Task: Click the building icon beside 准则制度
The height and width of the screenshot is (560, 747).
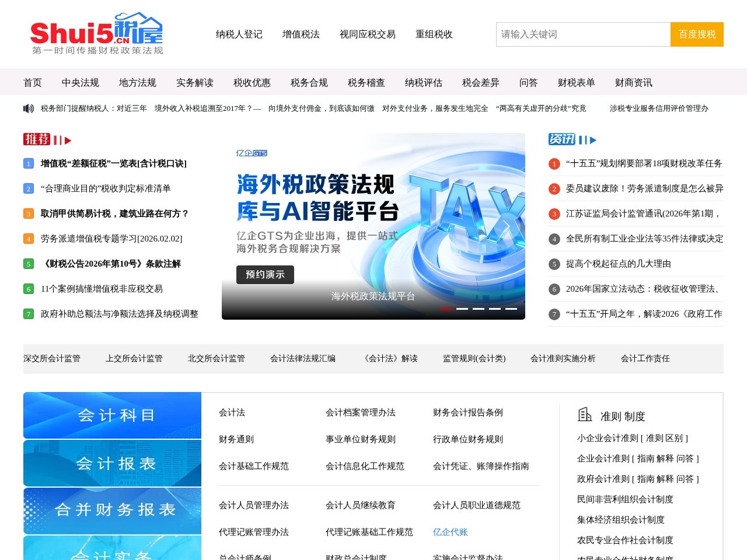Action: coord(584,415)
